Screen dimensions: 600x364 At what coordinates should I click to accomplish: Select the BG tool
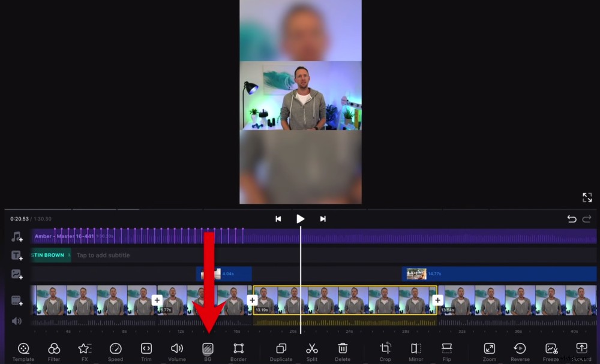(208, 351)
